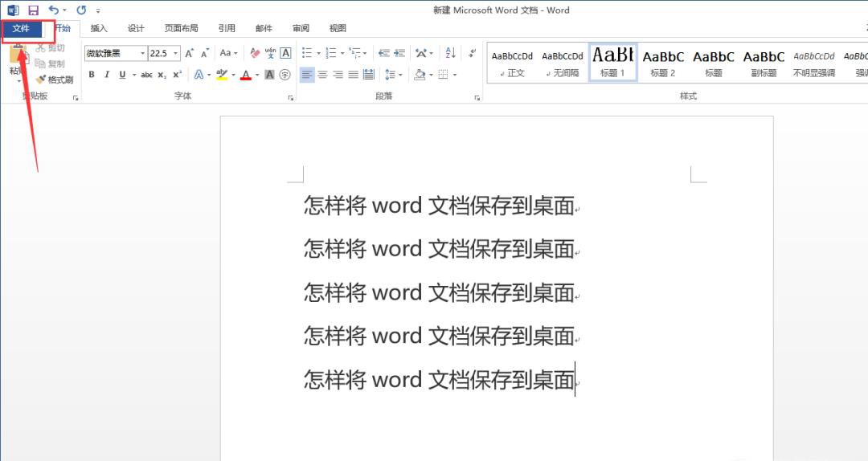This screenshot has height=461, width=868.
Task: Open the highlight color dropdown arrow
Action: click(x=233, y=75)
